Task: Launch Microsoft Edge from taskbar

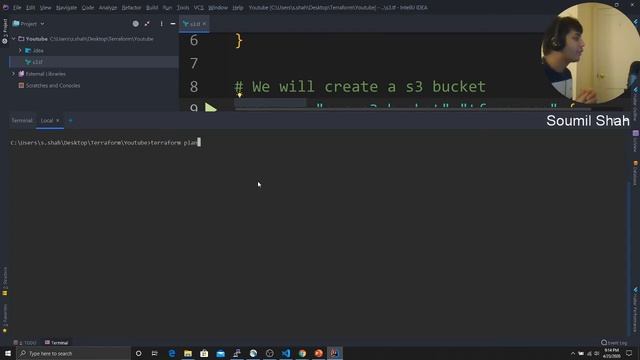Action: (171, 353)
